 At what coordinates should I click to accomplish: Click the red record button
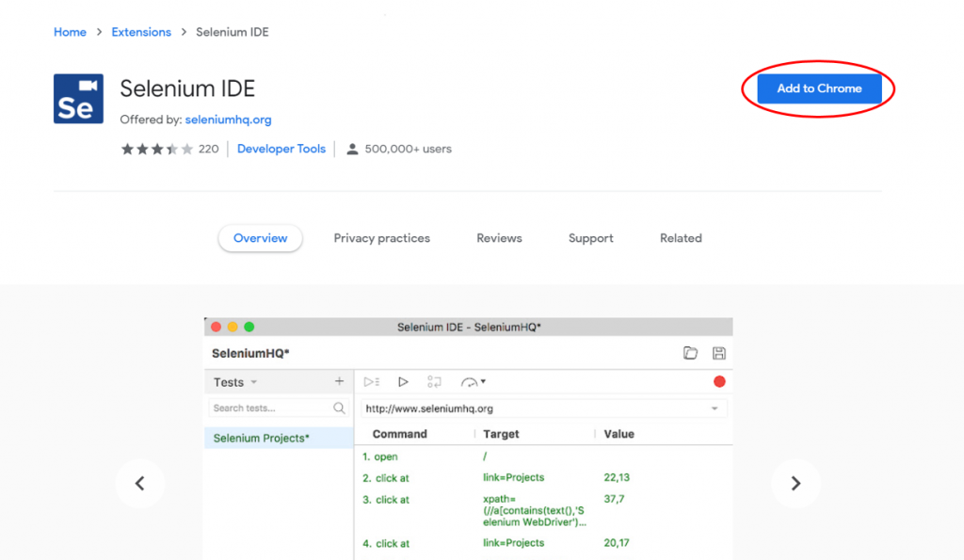[x=719, y=382]
